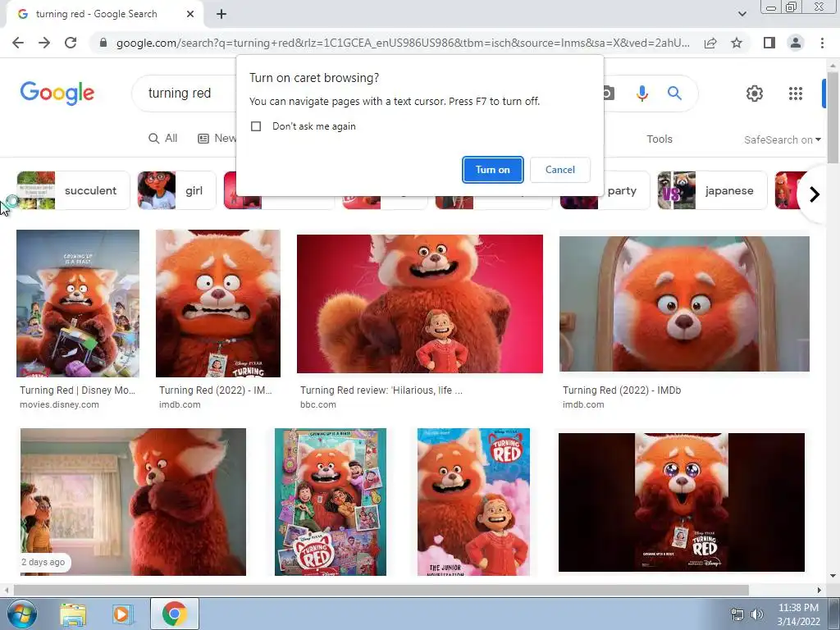The image size is (840, 630).
Task: Select the party filter chip
Action: tap(605, 190)
